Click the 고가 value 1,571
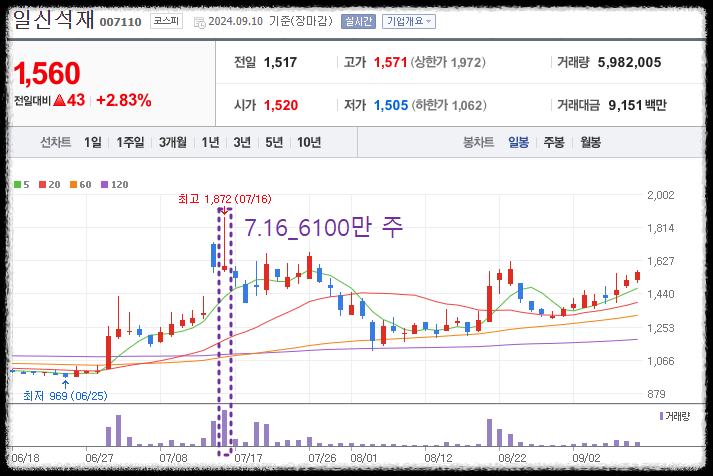Image resolution: width=713 pixels, height=476 pixels. (x=390, y=62)
